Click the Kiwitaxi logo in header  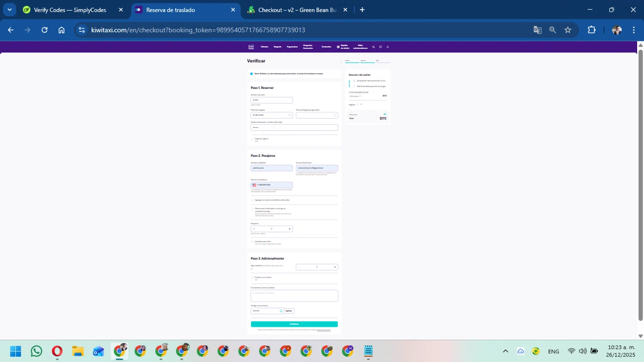(x=251, y=47)
